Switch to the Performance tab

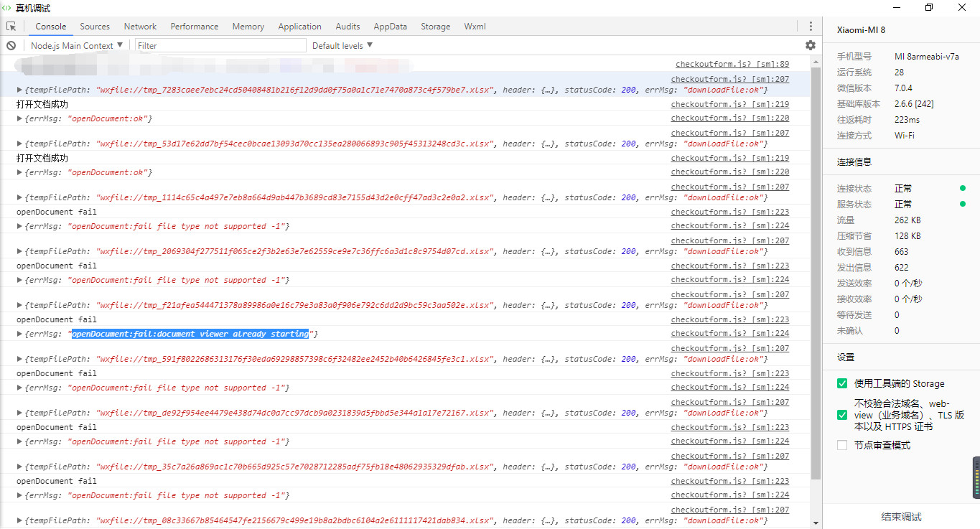[195, 27]
